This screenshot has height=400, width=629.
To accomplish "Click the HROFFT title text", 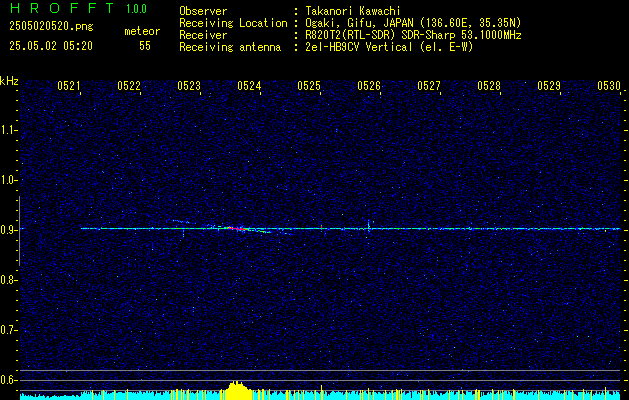I will point(62,8).
